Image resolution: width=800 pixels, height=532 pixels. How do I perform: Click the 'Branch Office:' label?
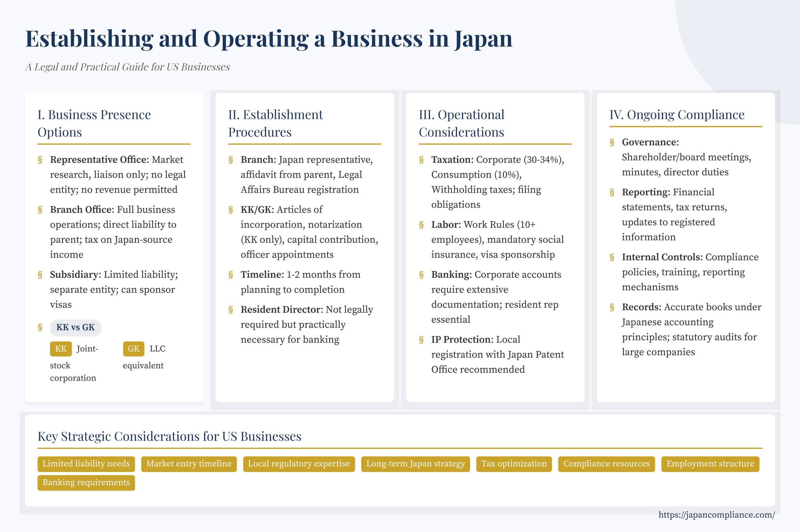(x=82, y=209)
